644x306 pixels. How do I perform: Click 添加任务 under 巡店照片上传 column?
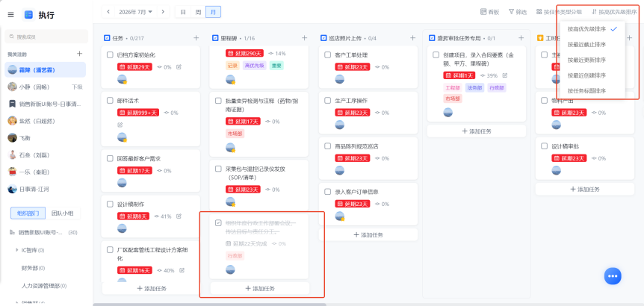tap(368, 234)
